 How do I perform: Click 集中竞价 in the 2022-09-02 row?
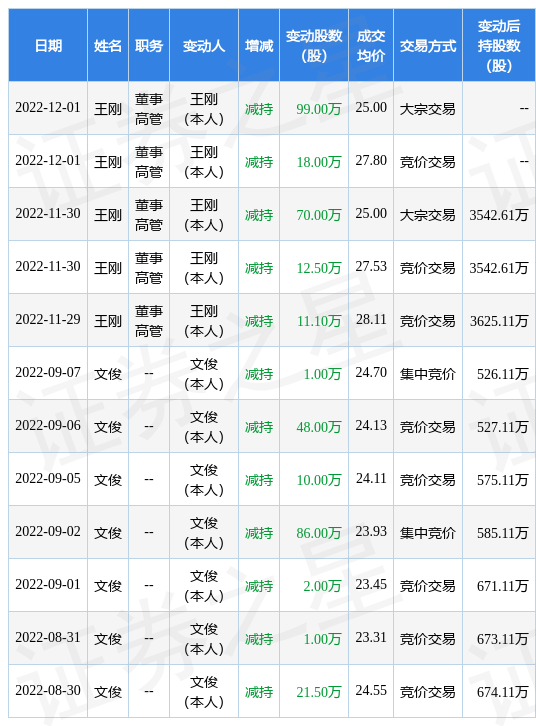click(x=428, y=533)
